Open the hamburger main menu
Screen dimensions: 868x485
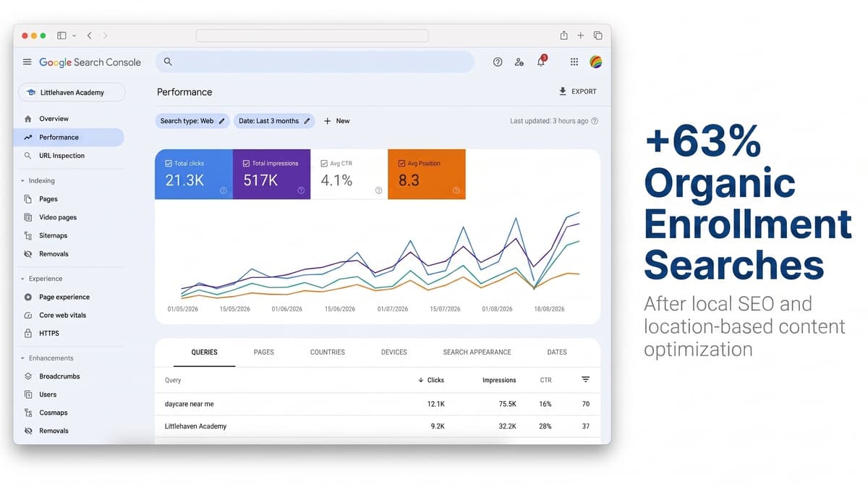[x=27, y=62]
